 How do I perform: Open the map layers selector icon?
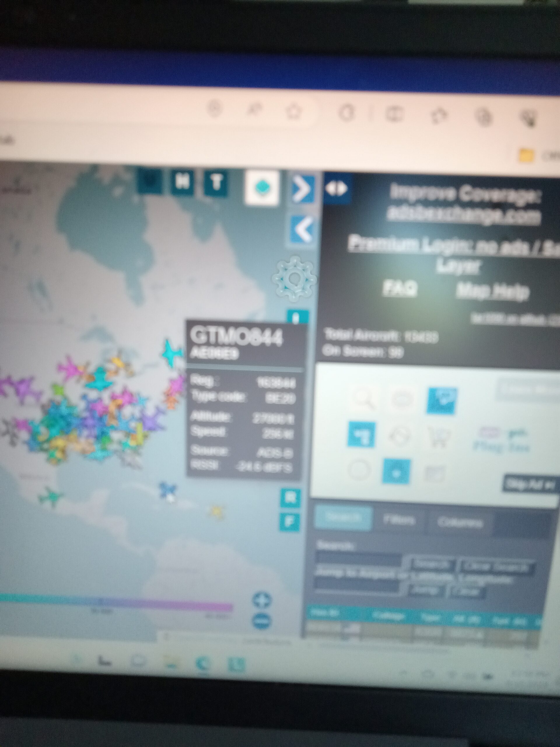pos(262,187)
